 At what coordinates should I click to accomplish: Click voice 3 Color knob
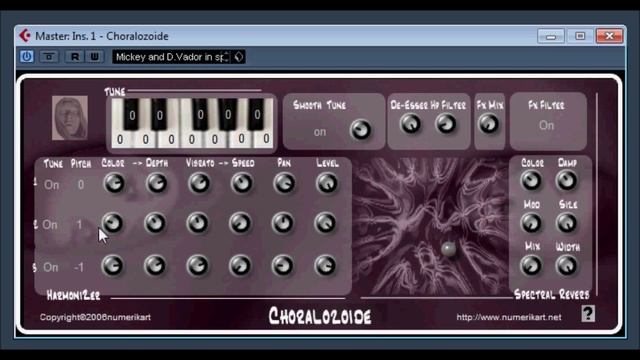pos(112,266)
